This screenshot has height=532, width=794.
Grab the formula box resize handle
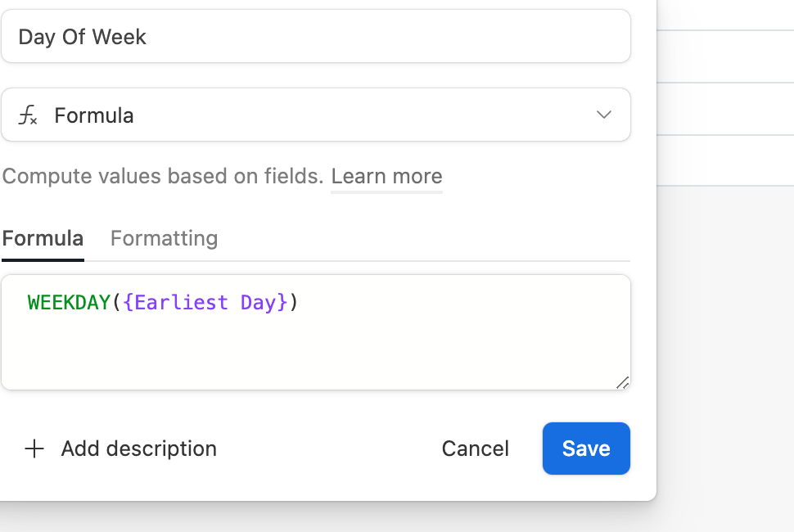click(x=622, y=383)
